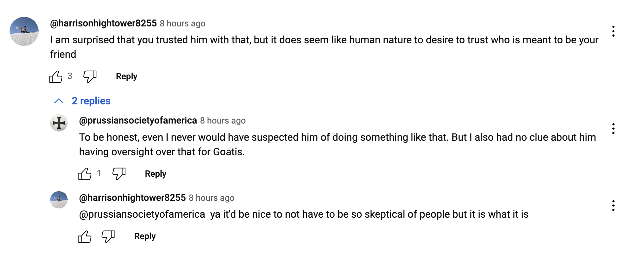
Task: Click the @prussiansocietyofamerica mention in last reply
Action: (x=142, y=214)
